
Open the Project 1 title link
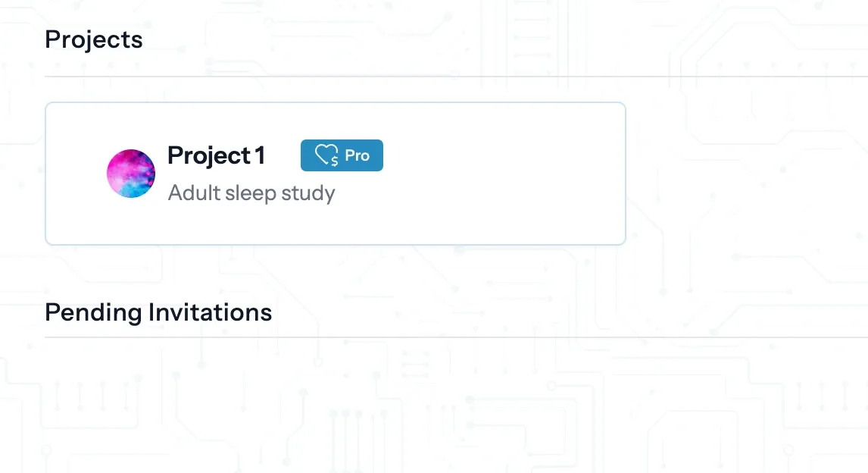coord(216,155)
